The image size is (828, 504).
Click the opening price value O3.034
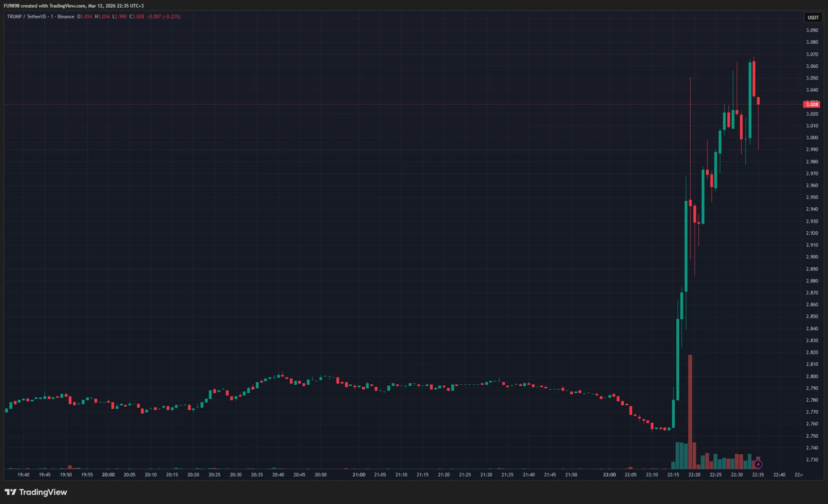coord(85,17)
